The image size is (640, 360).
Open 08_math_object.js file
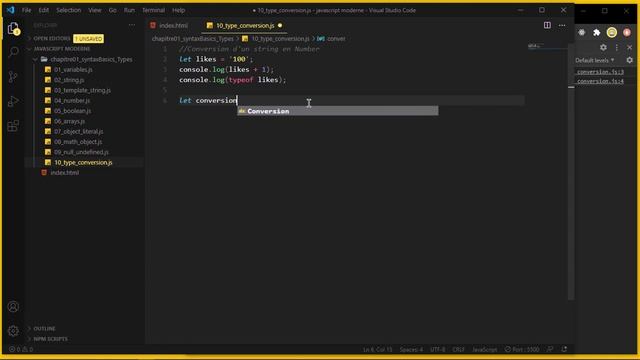point(78,142)
